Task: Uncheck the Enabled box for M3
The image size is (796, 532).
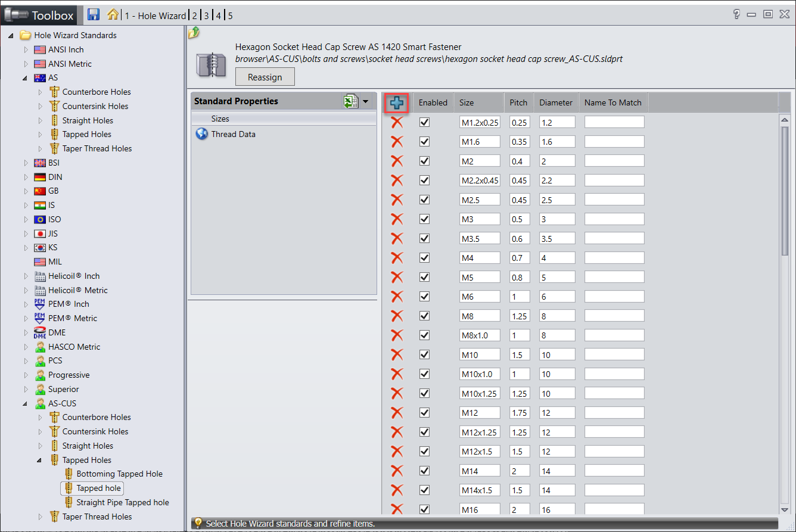Action: (x=424, y=219)
